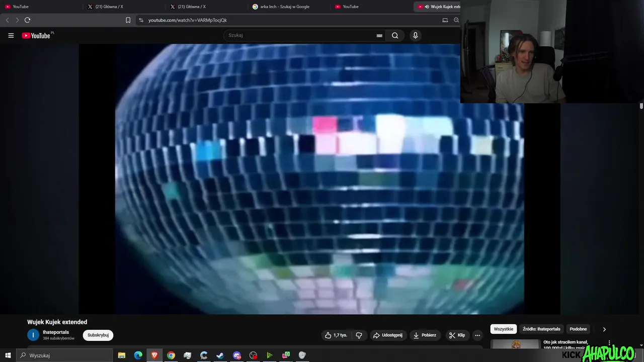Open the Ihateportals channel name link
The image size is (644, 362).
[x=56, y=332]
